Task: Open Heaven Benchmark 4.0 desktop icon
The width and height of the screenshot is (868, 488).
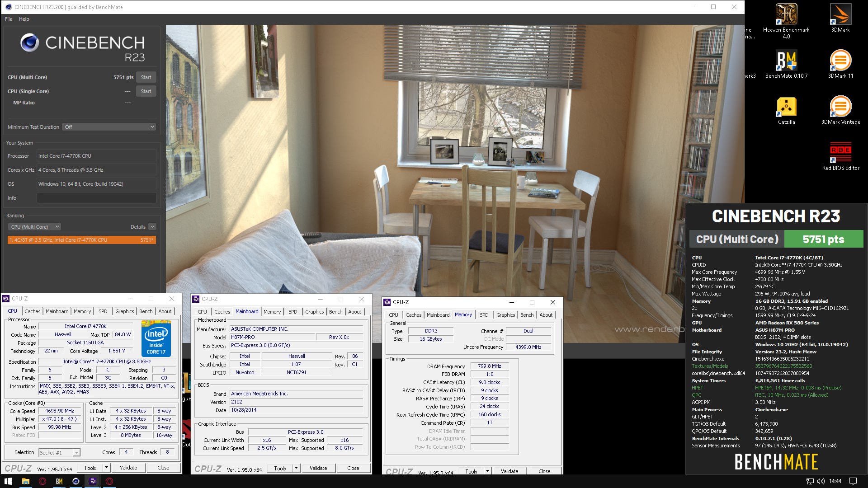Action: click(786, 21)
